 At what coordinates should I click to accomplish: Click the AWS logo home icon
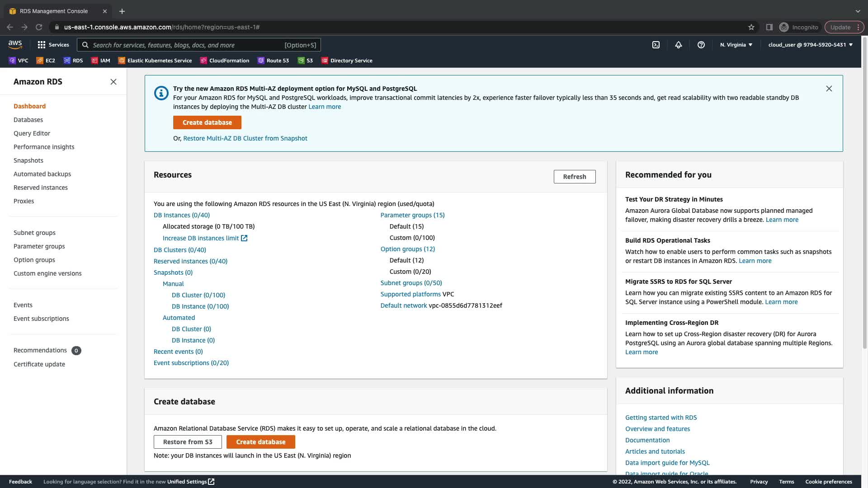coord(15,44)
